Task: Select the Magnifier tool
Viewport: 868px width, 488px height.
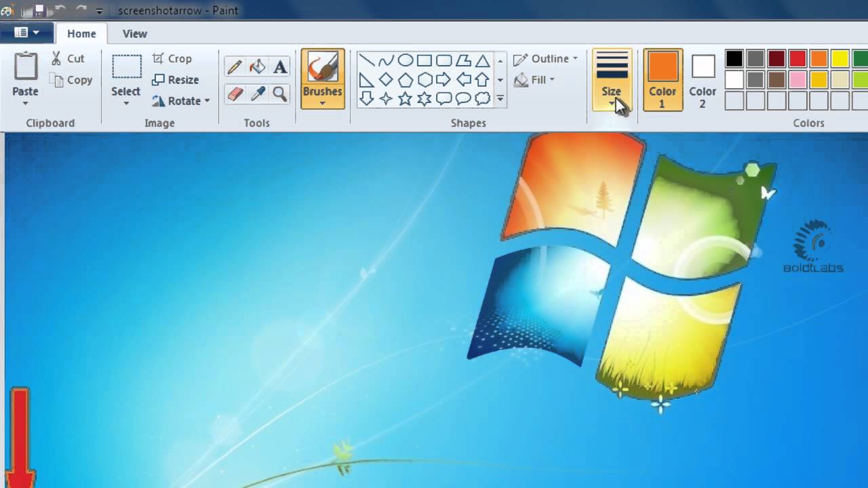Action: pos(279,94)
